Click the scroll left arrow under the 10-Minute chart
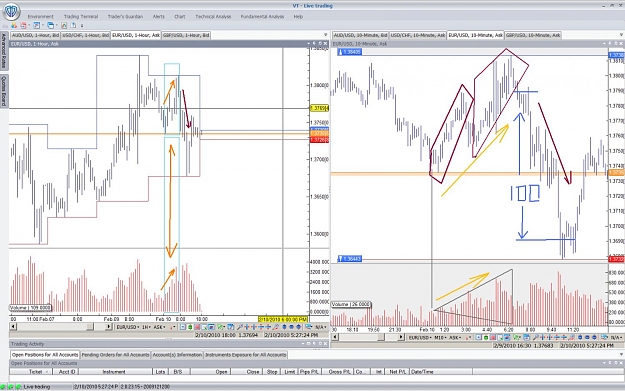 [334, 338]
